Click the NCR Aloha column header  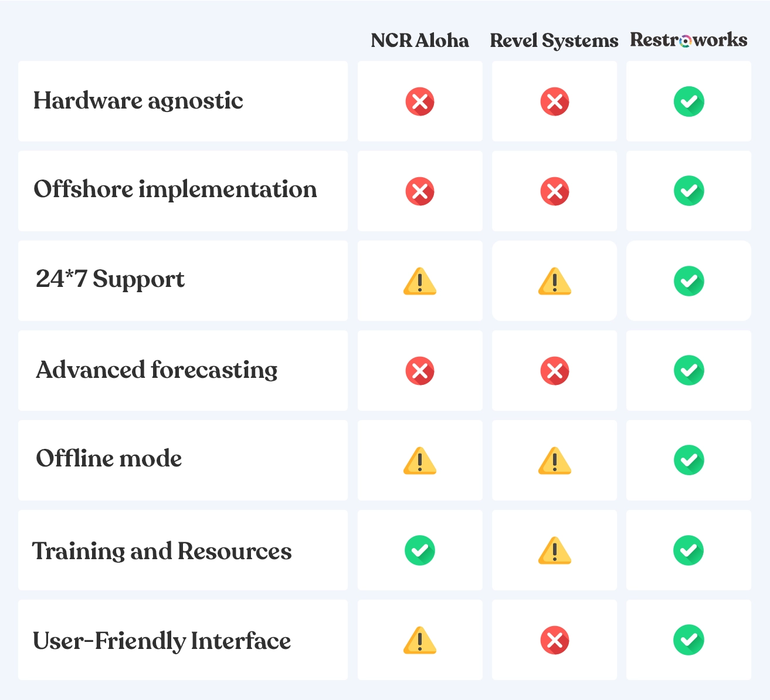point(420,40)
